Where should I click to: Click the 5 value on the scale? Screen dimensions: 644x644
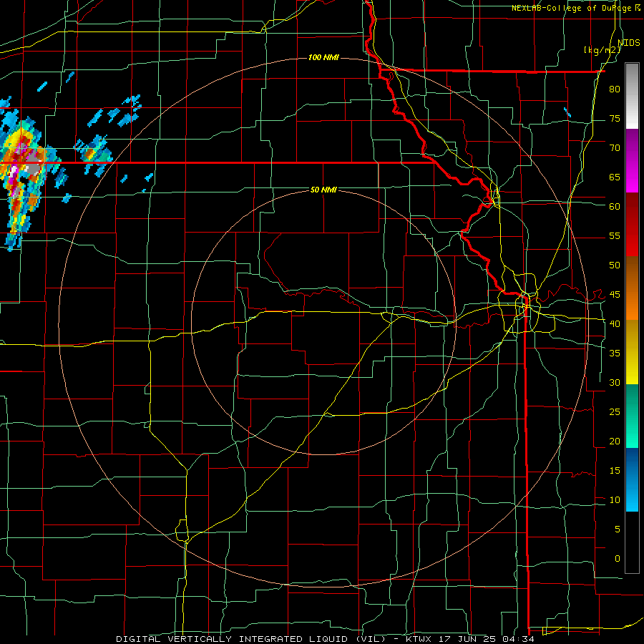[x=618, y=530]
